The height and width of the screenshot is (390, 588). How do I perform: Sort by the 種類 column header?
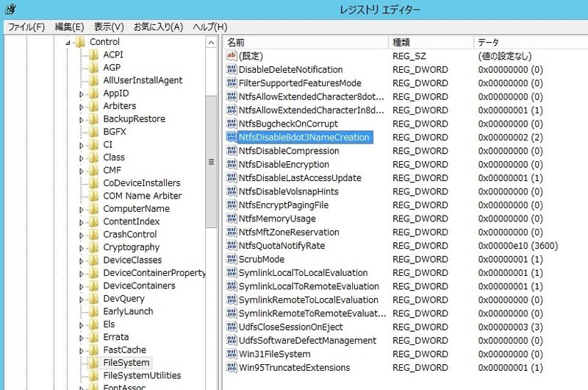(431, 43)
